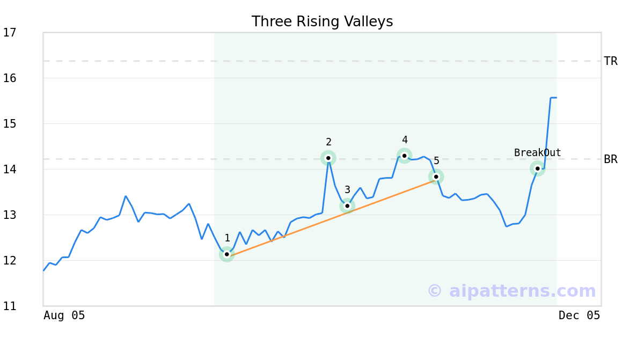Click the Three Rising Valleys chart title
Image resolution: width=644 pixels, height=338 pixels.
click(322, 21)
